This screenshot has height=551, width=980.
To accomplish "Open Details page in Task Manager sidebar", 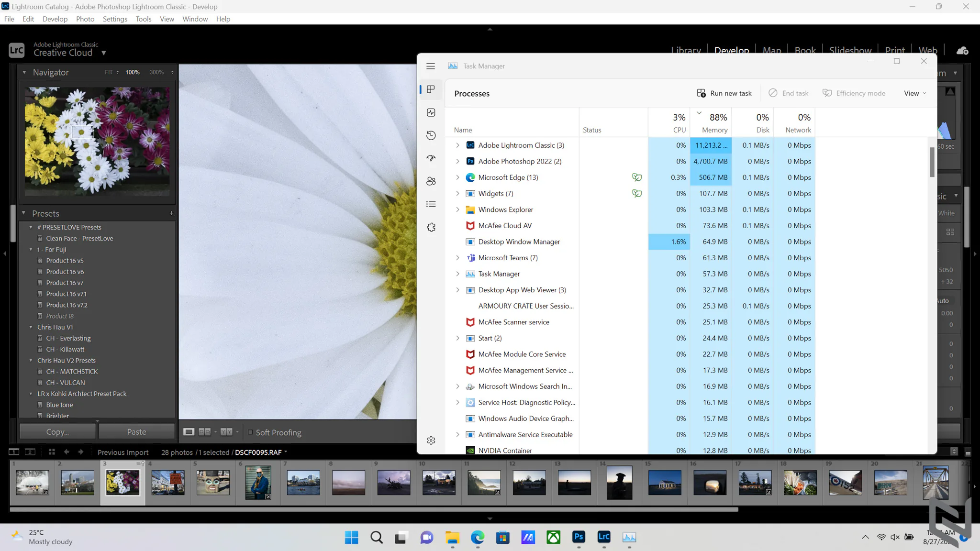I will coord(431,204).
